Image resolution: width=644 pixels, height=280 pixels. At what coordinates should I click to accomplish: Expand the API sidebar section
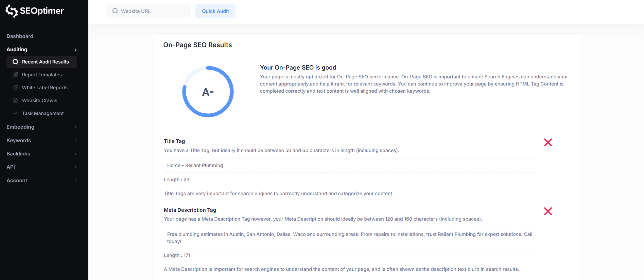75,167
